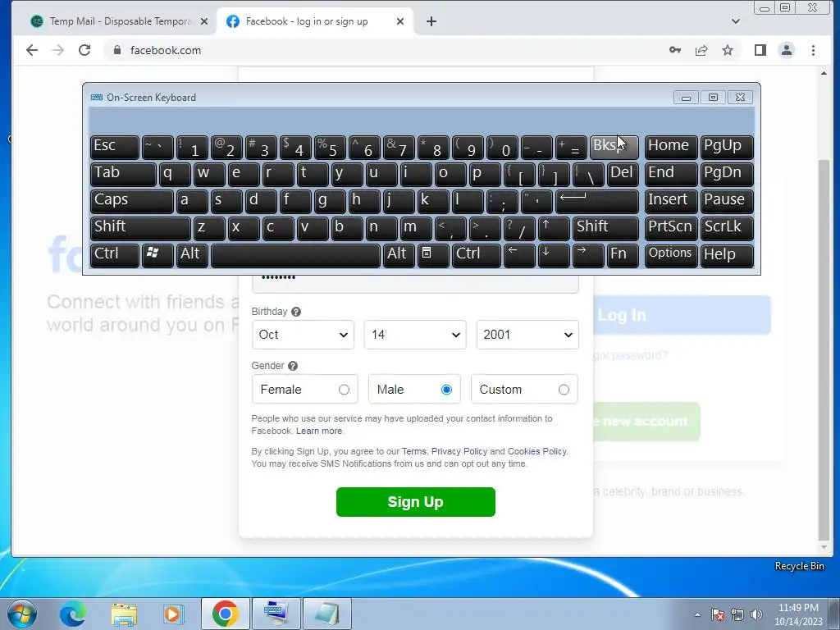
Task: Open the Privacy Policy link
Action: pyautogui.click(x=459, y=452)
